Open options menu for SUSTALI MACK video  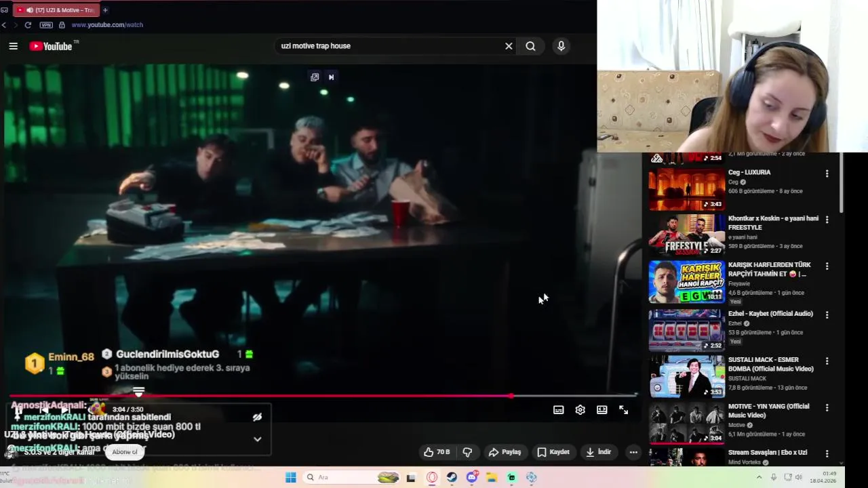827,361
